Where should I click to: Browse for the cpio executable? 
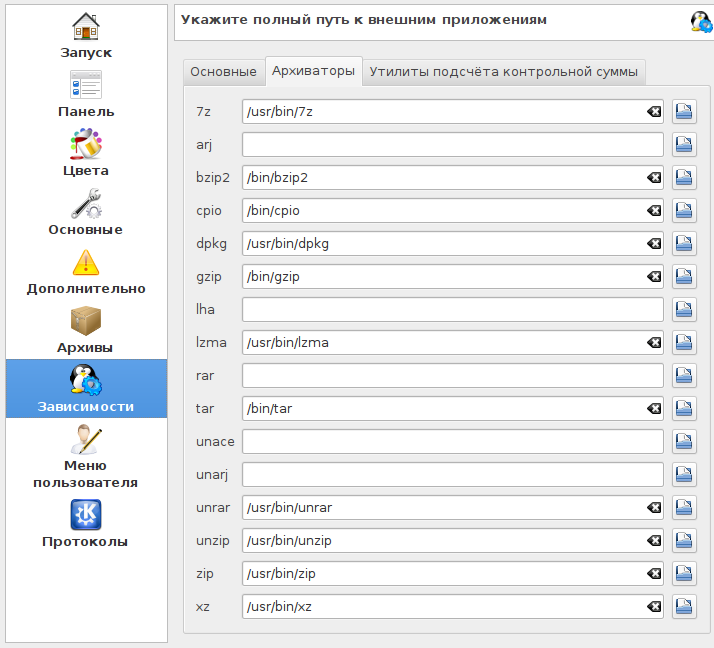coord(684,210)
